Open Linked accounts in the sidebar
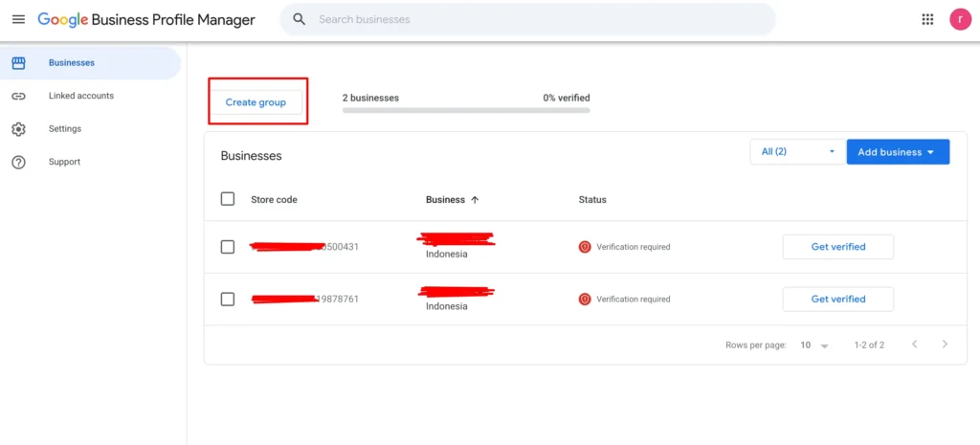This screenshot has height=445, width=980. pos(91,96)
